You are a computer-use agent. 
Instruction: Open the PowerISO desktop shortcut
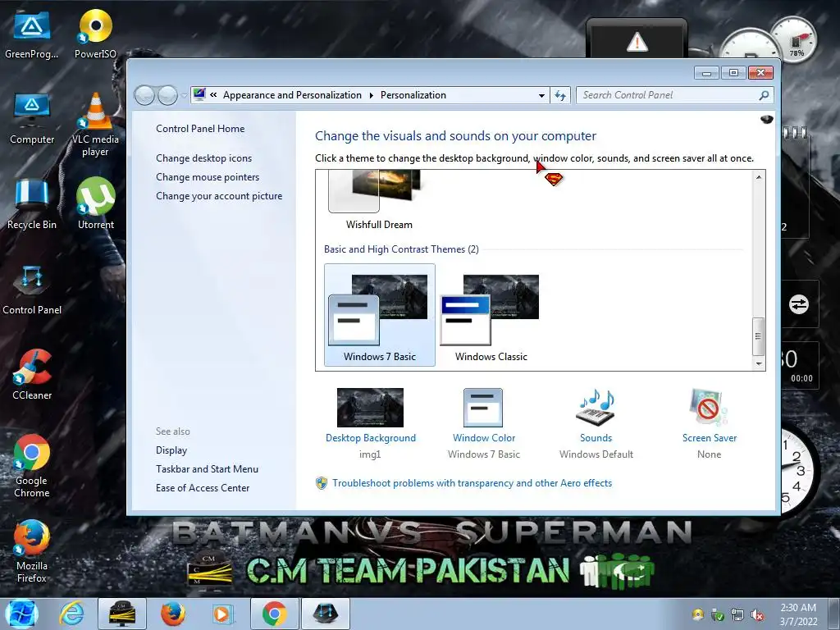coord(95,34)
